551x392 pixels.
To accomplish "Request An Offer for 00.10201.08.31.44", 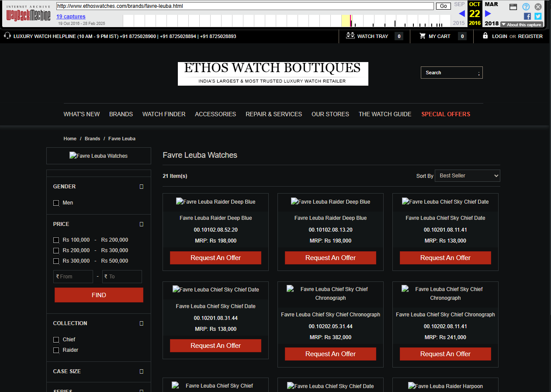I will click(215, 346).
